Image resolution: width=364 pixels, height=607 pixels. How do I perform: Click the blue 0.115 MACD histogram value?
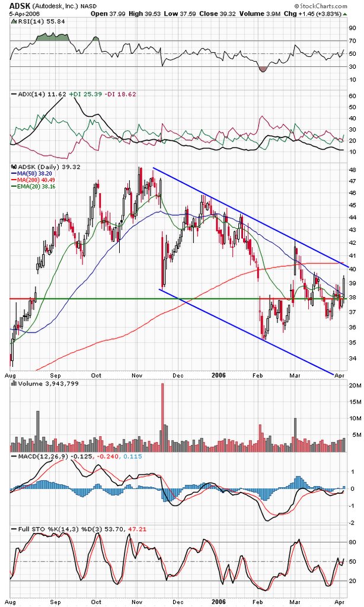pyautogui.click(x=133, y=456)
